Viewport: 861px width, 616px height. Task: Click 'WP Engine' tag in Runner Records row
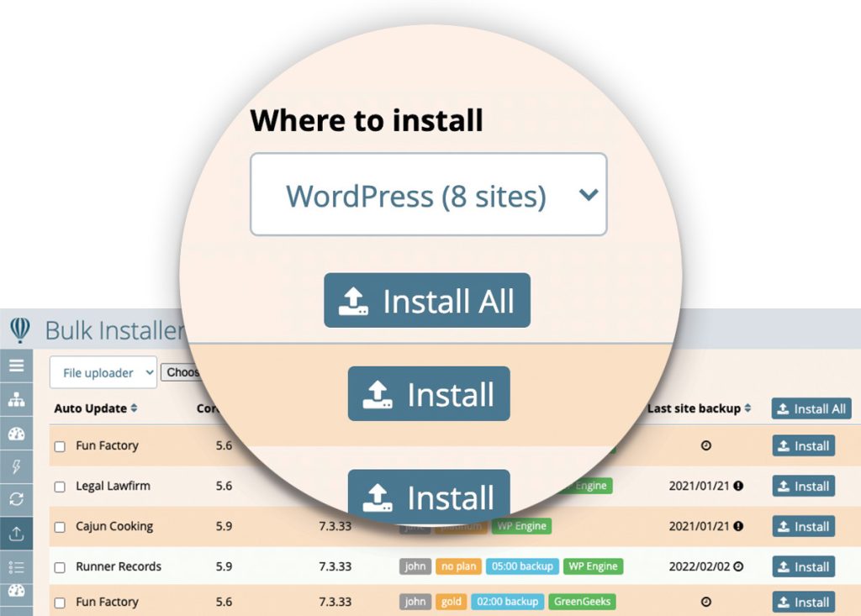click(593, 566)
